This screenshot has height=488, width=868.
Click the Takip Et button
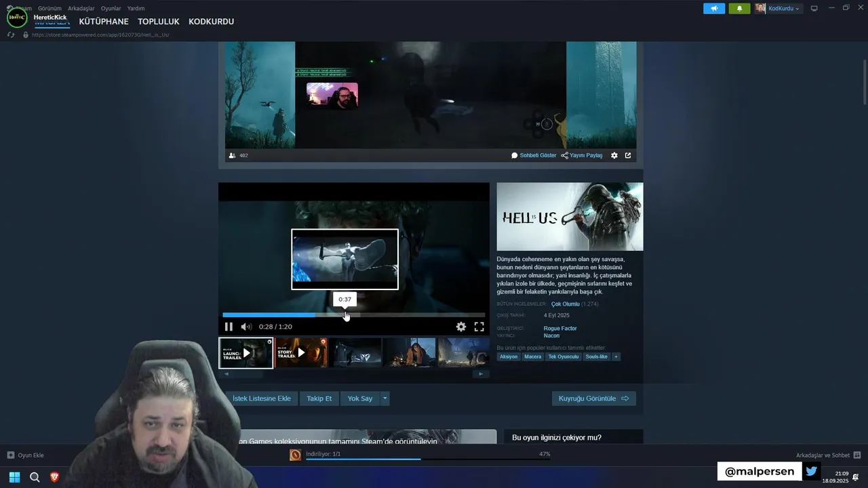pyautogui.click(x=319, y=399)
